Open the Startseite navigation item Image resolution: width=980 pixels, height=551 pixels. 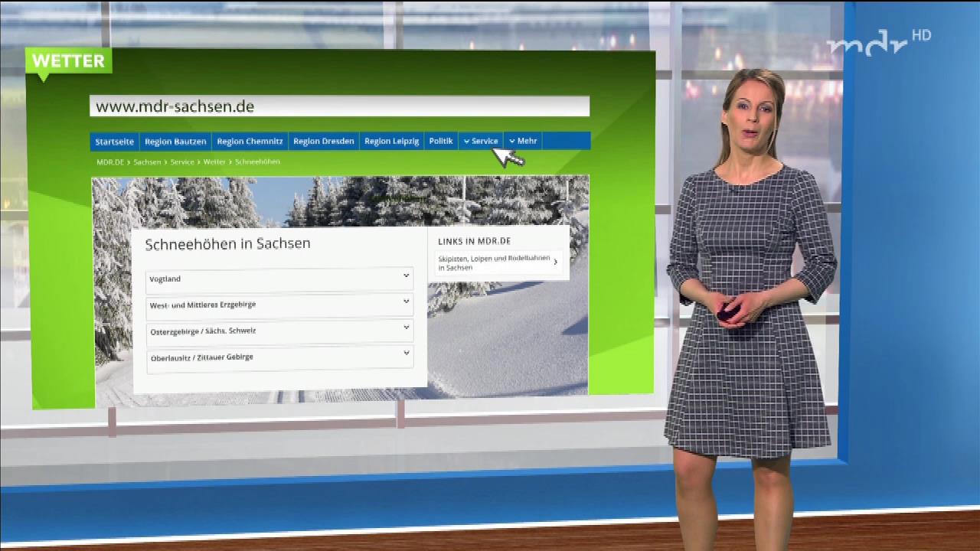pyautogui.click(x=115, y=142)
